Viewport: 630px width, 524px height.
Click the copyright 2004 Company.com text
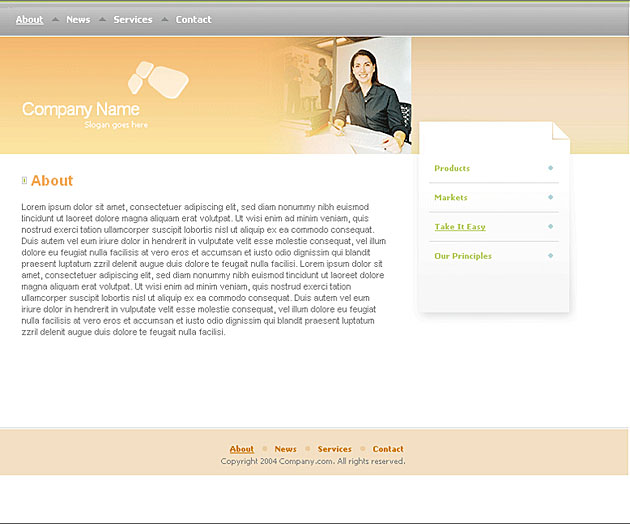[313, 461]
